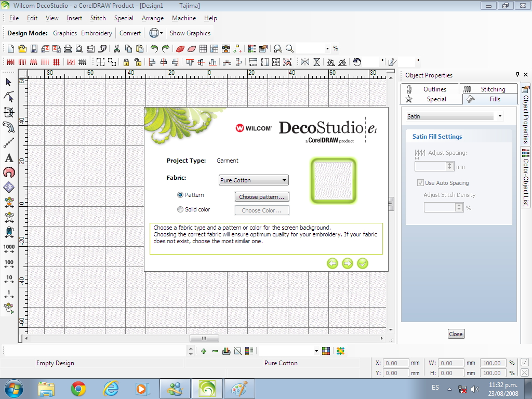Click the Show Graphics button
The height and width of the screenshot is (399, 532).
[x=190, y=33]
